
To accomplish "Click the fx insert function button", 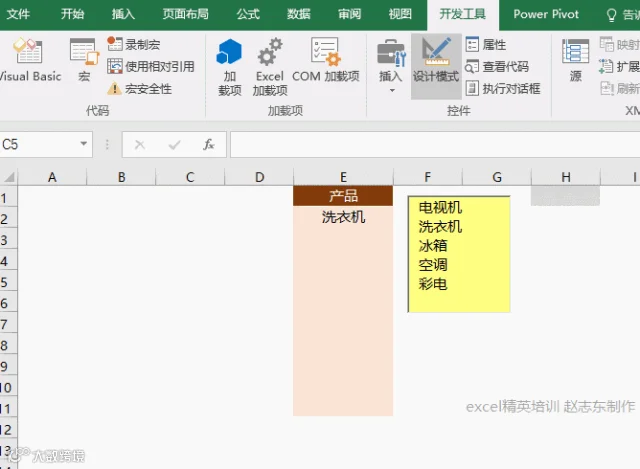I will (209, 144).
